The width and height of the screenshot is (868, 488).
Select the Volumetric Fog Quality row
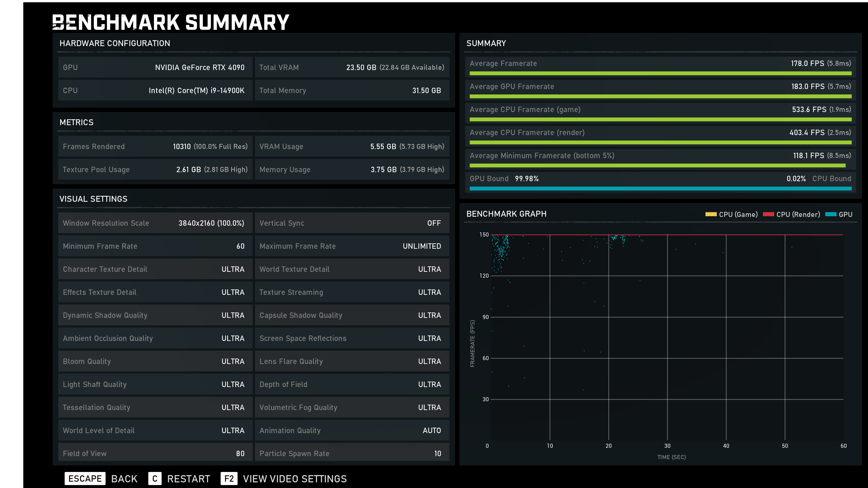352,408
